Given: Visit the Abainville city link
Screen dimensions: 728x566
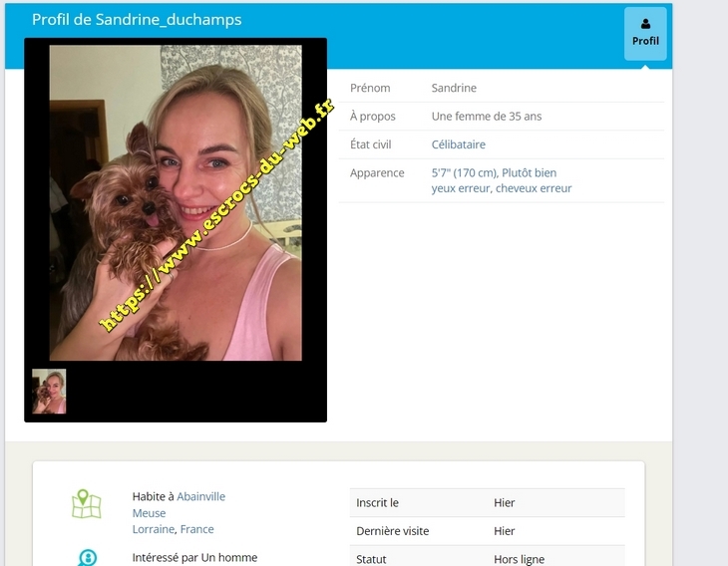Looking at the screenshot, I should (x=201, y=496).
